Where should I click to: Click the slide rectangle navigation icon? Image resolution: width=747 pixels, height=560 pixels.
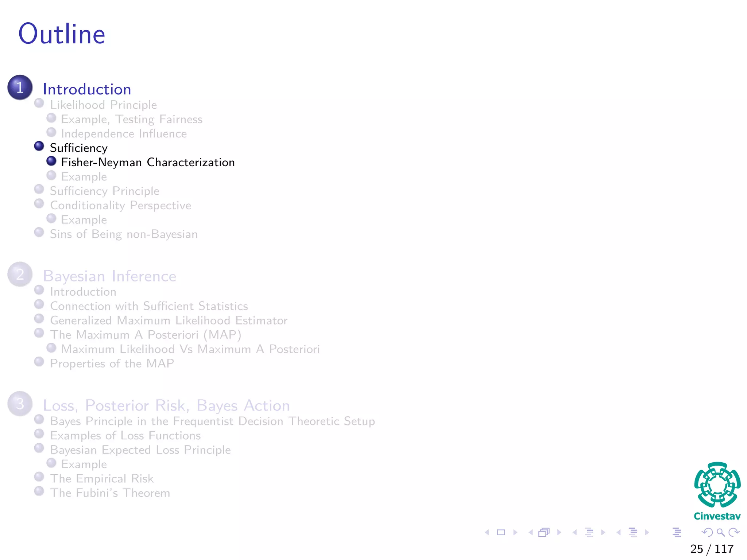click(x=501, y=533)
